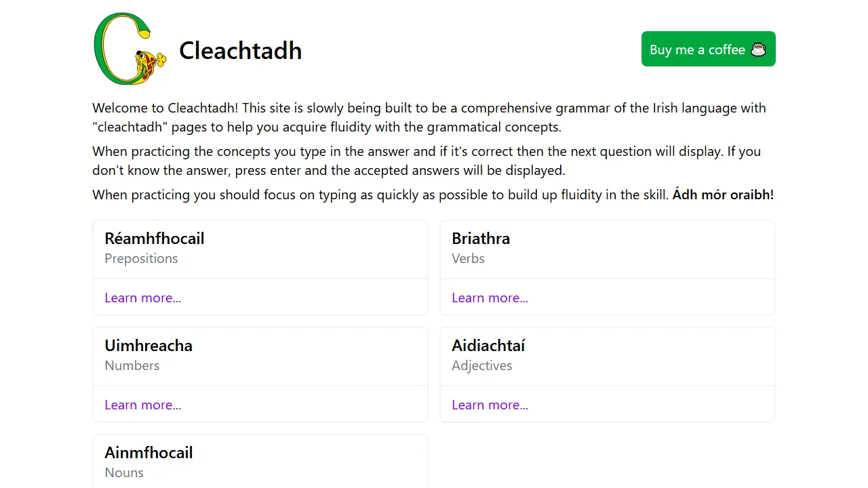Open Learn more under Briathra
The height and width of the screenshot is (488, 868).
point(490,298)
